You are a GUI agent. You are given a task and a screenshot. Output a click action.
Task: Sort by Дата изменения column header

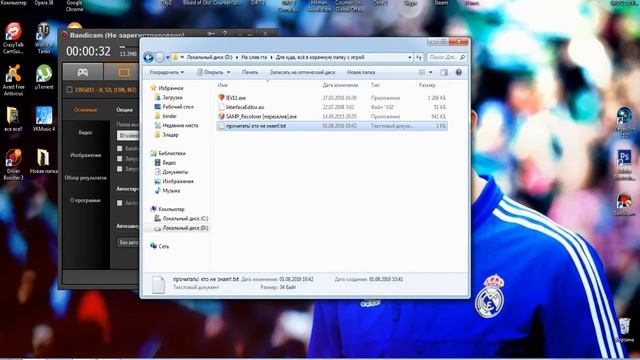[340, 85]
